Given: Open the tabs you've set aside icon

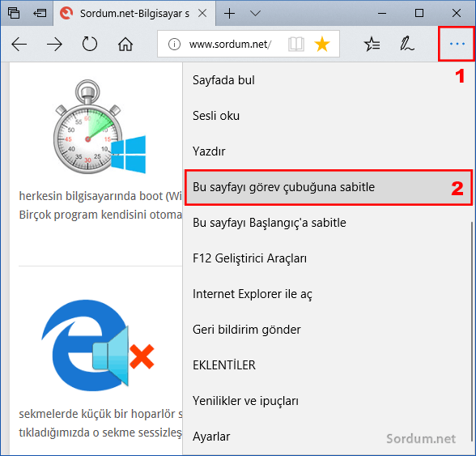Looking at the screenshot, I should point(14,13).
